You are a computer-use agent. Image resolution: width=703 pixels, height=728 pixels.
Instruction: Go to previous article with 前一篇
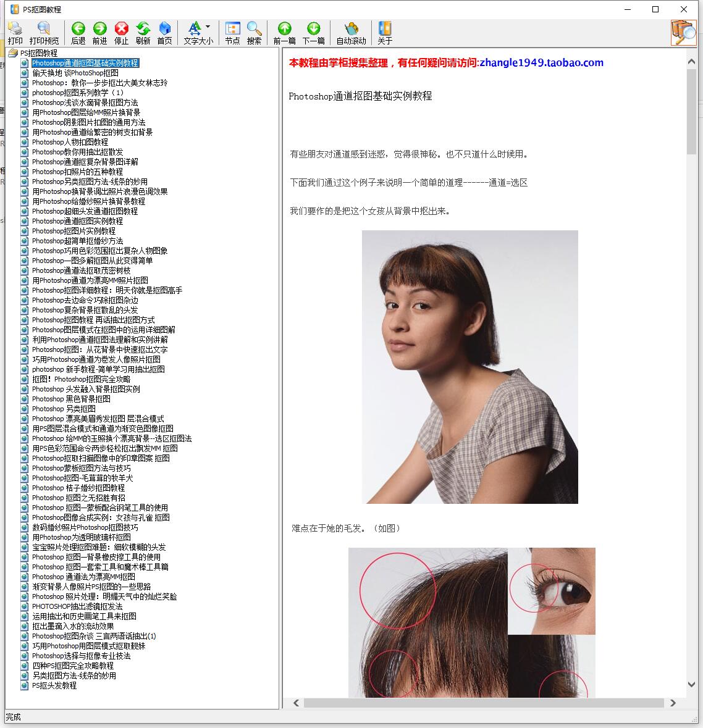point(284,33)
